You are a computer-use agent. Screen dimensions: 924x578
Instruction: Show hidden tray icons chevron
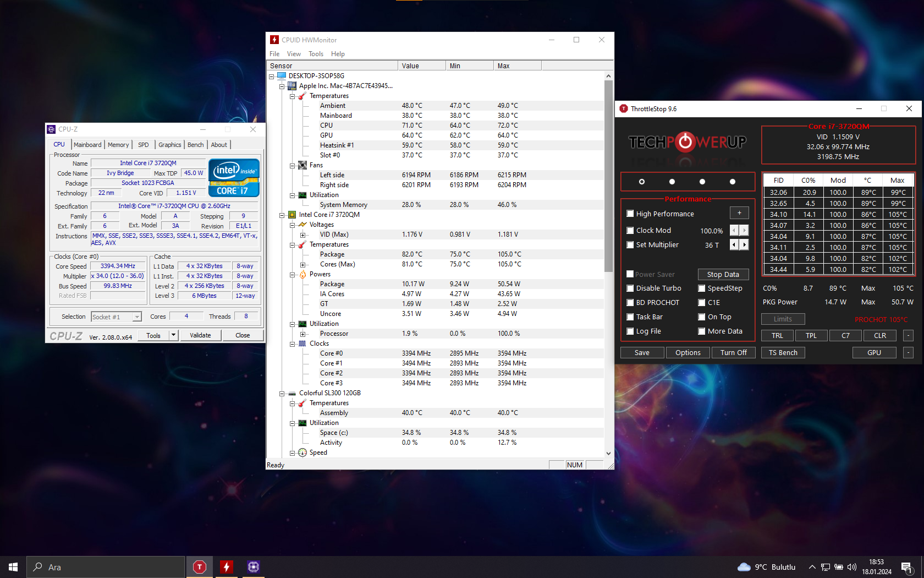point(812,567)
